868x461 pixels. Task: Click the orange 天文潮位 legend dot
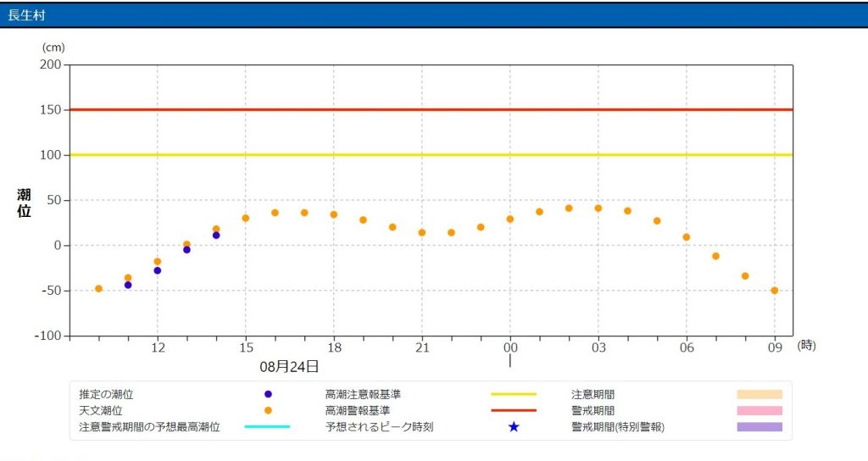coord(268,411)
